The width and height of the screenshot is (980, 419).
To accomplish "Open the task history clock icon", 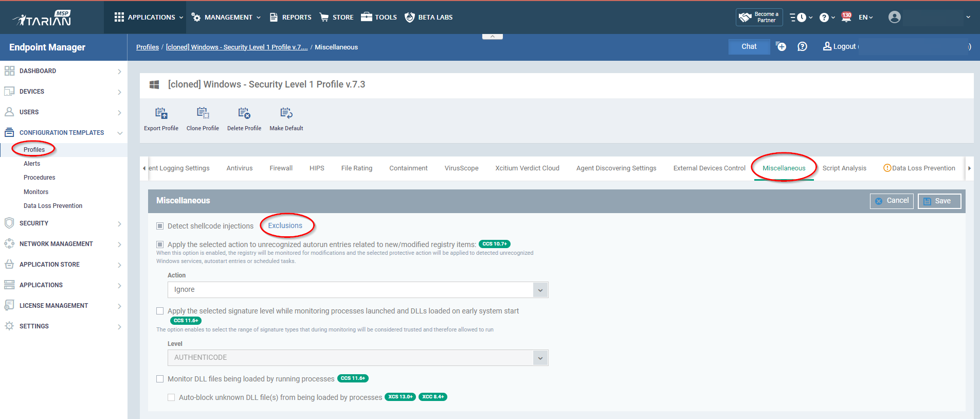I will point(801,18).
